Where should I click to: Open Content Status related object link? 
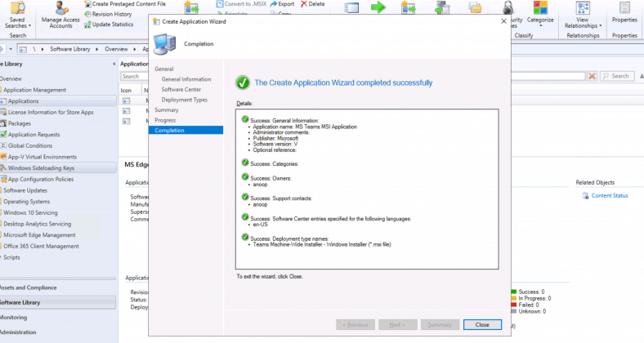point(610,196)
